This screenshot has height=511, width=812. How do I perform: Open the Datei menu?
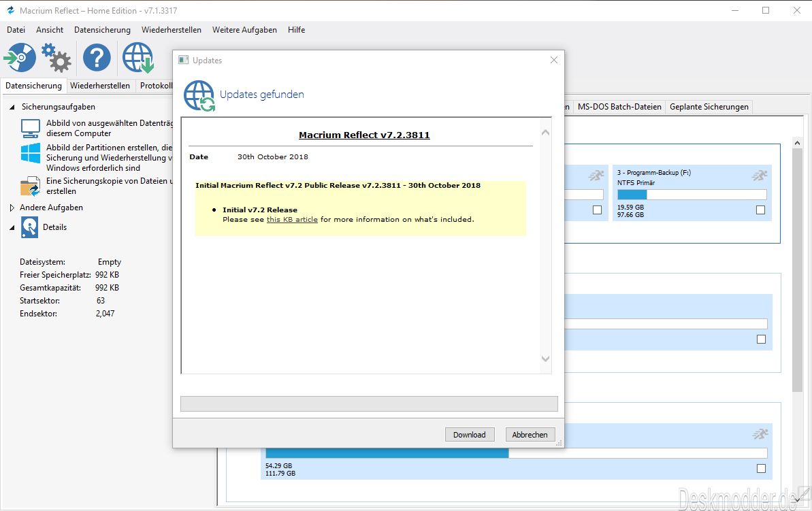(x=16, y=30)
